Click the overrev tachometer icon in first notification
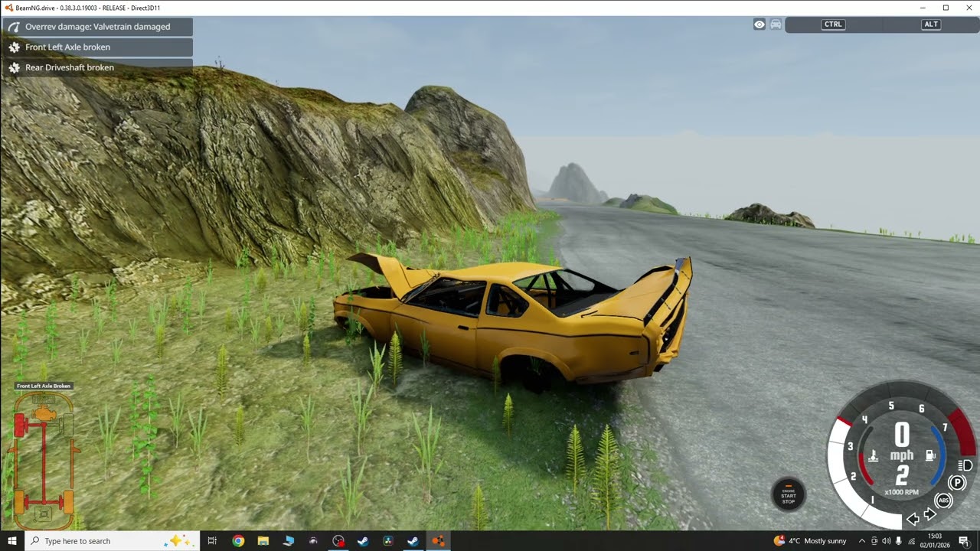Screen dimensions: 980x551 tap(14, 27)
